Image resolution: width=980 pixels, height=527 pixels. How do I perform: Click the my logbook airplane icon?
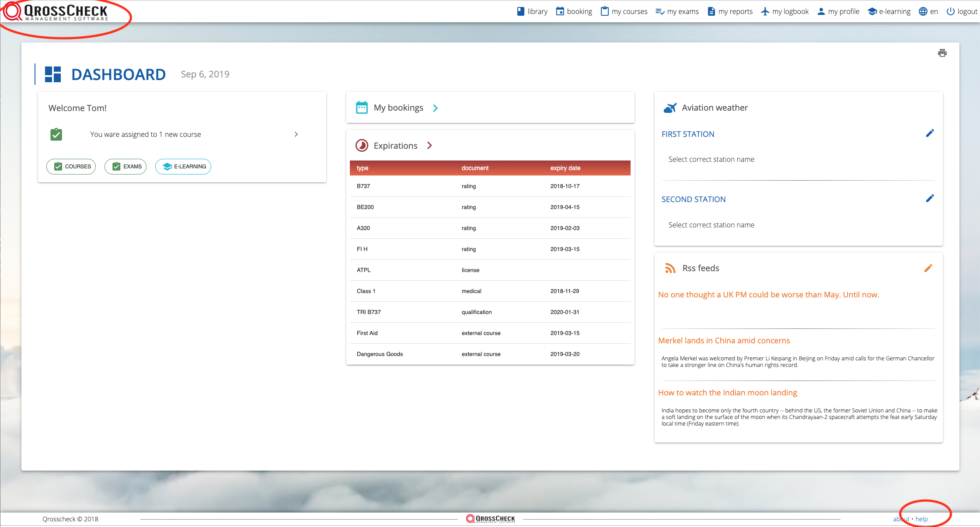tap(765, 11)
